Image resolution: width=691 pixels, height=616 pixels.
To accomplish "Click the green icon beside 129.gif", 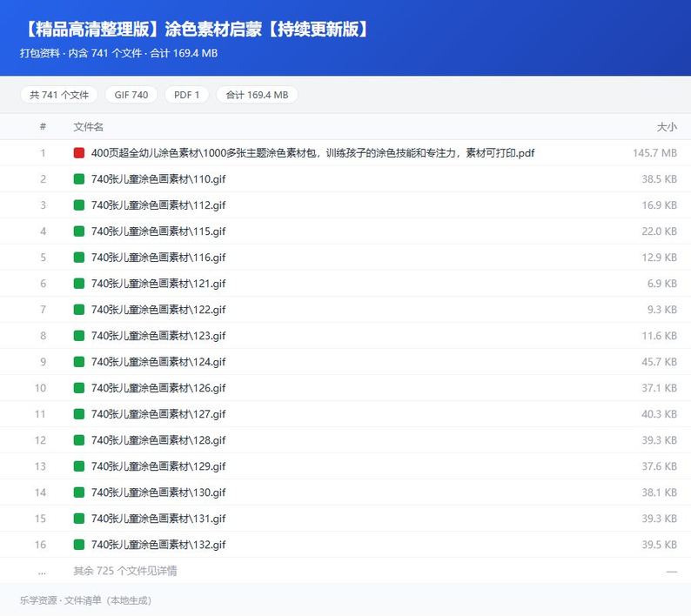I will [x=79, y=466].
